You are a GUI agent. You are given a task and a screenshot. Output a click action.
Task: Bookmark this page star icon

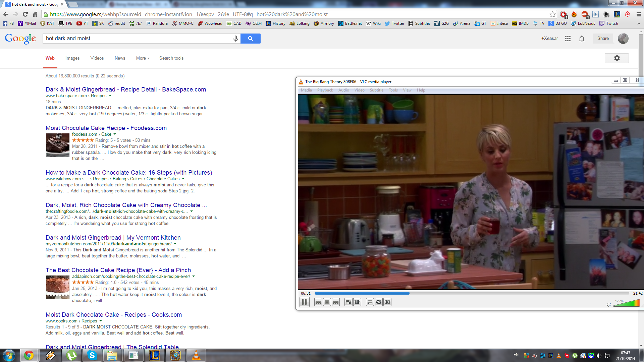[x=552, y=14]
